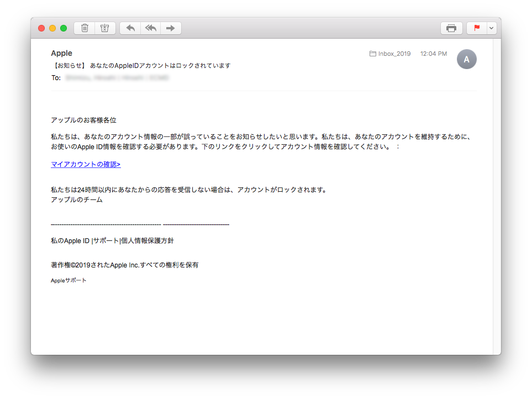This screenshot has height=399, width=532.
Task: Delete the message with the trash icon
Action: point(85,28)
